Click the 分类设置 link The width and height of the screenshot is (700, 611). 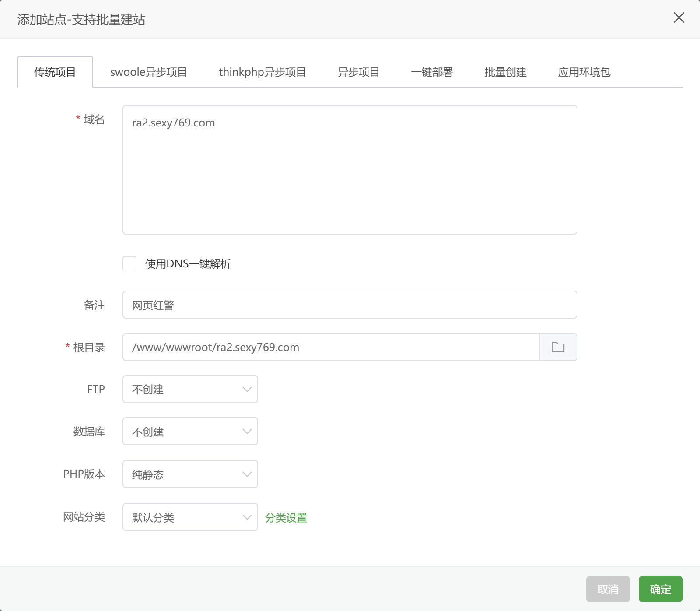point(286,518)
